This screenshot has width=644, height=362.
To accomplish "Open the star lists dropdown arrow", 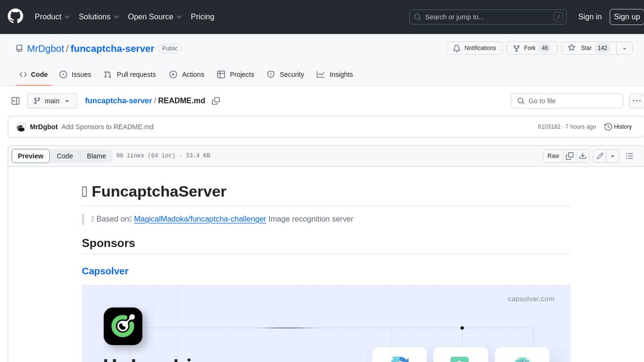I will pos(625,48).
